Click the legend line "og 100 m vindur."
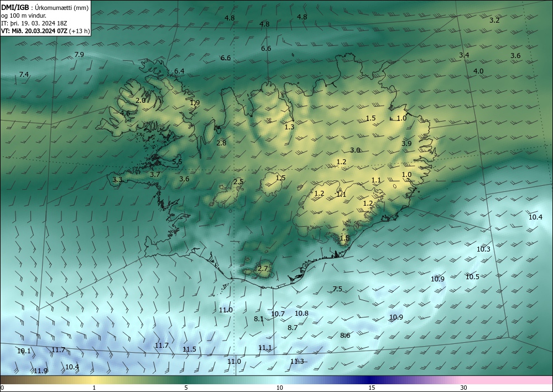 (24, 15)
